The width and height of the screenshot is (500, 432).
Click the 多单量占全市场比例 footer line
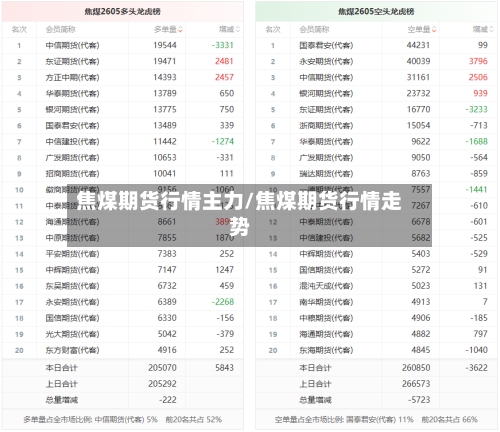(x=123, y=420)
